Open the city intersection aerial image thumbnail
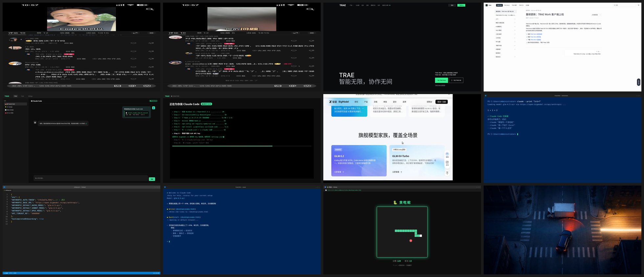The image size is (644, 277). pos(562,230)
